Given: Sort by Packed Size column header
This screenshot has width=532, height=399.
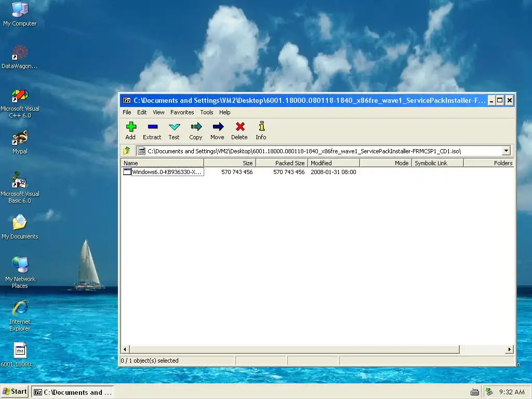Looking at the screenshot, I should tap(282, 163).
